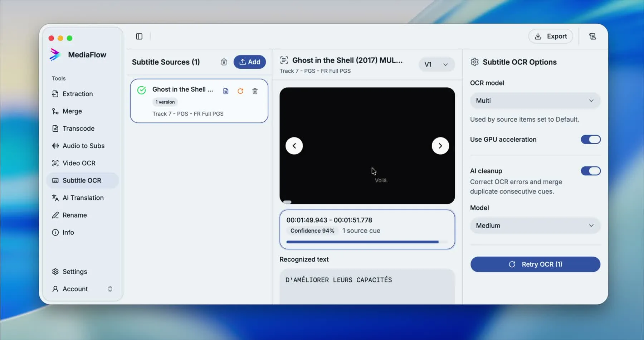Click the green check status icon
This screenshot has height=340, width=644.
tap(142, 90)
